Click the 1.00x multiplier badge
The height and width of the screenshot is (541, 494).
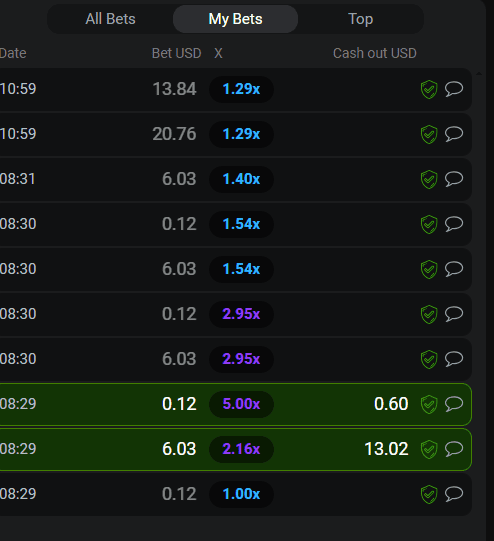241,494
